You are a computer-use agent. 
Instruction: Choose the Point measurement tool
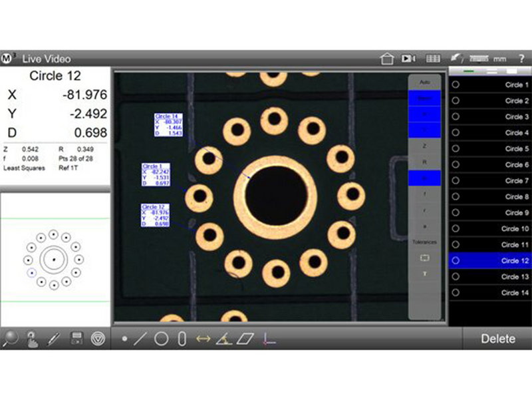coord(125,339)
